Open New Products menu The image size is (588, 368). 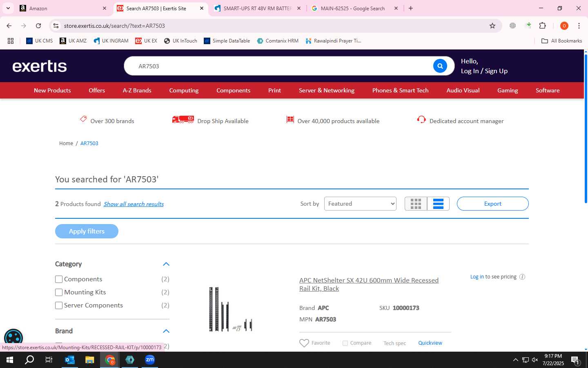52,90
